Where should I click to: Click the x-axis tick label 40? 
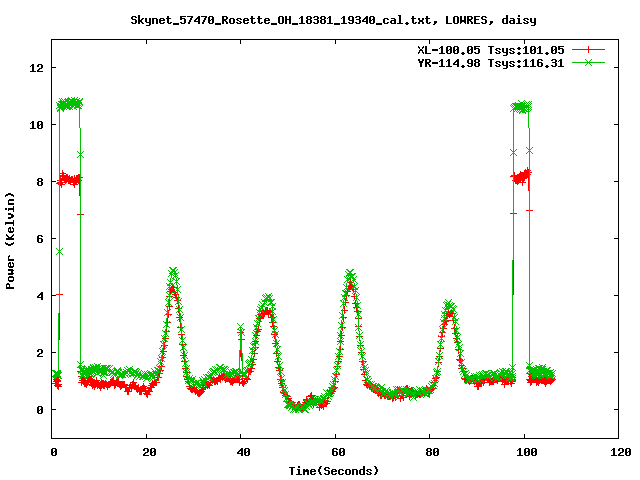click(244, 452)
